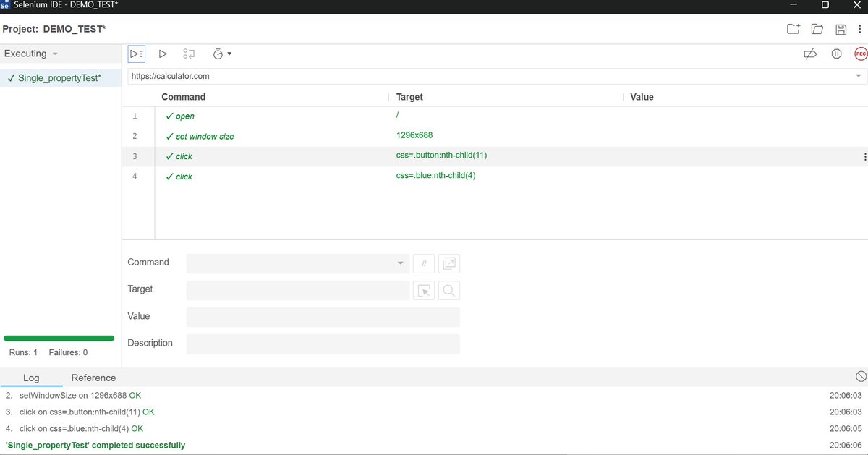Image resolution: width=868 pixels, height=455 pixels.
Task: Open the project more-options vertical dots
Action: (x=861, y=29)
